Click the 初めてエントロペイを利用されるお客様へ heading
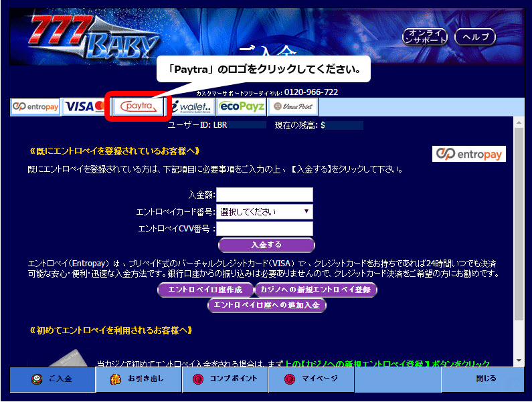The width and height of the screenshot is (532, 402). tap(110, 330)
